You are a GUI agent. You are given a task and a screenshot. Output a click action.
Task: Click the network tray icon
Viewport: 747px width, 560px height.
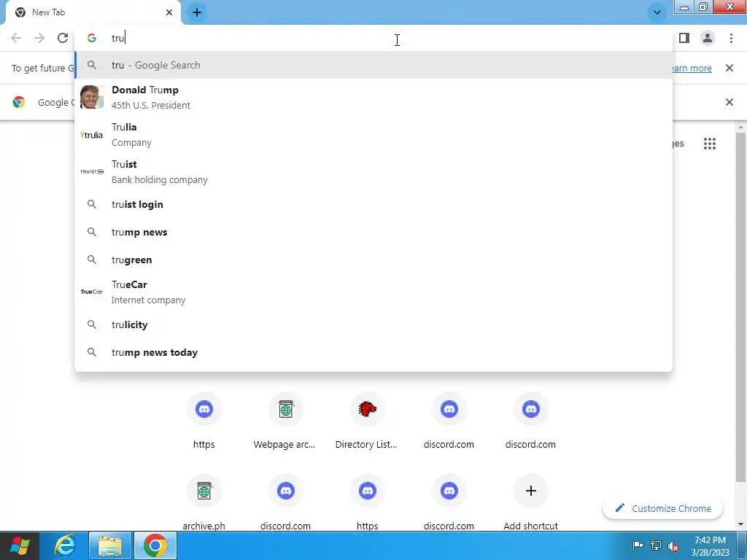pyautogui.click(x=656, y=546)
